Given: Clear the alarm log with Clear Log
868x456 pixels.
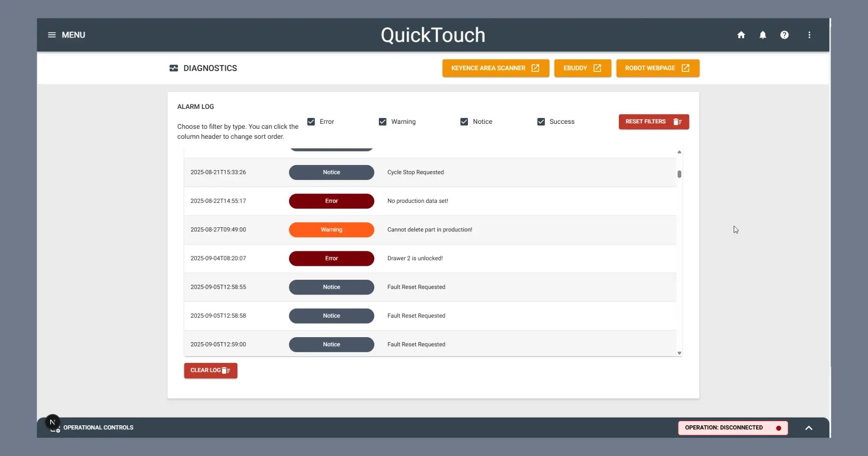Looking at the screenshot, I should coord(210,371).
